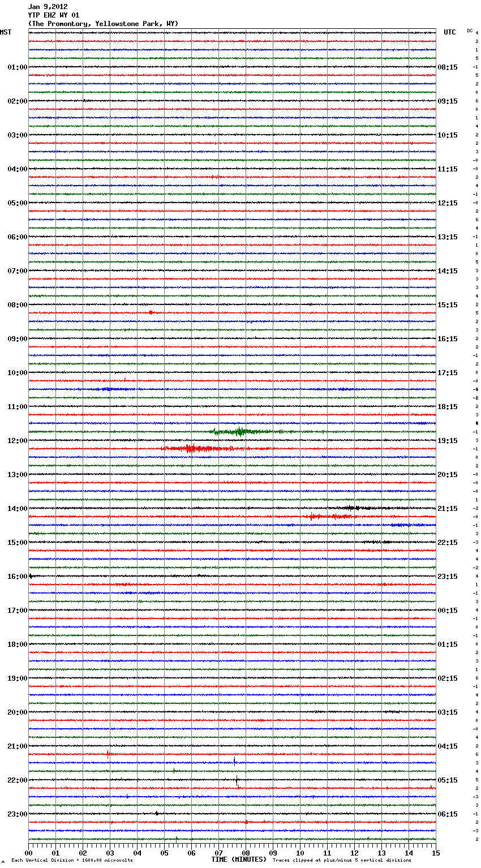This screenshot has width=481, height=868.
Task: Click the 'UTC' column header
Action: [450, 32]
